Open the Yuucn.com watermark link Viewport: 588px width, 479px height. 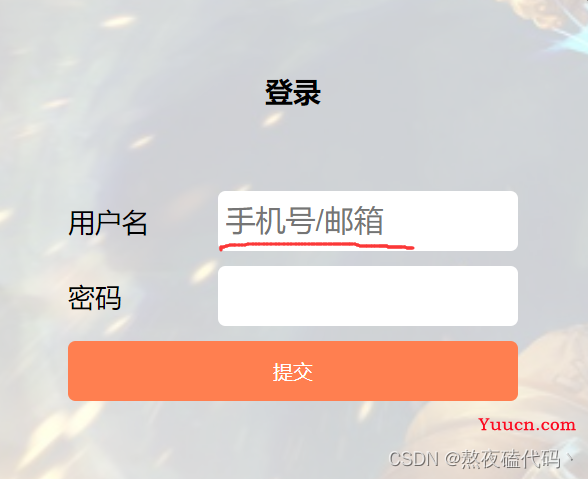(x=527, y=425)
